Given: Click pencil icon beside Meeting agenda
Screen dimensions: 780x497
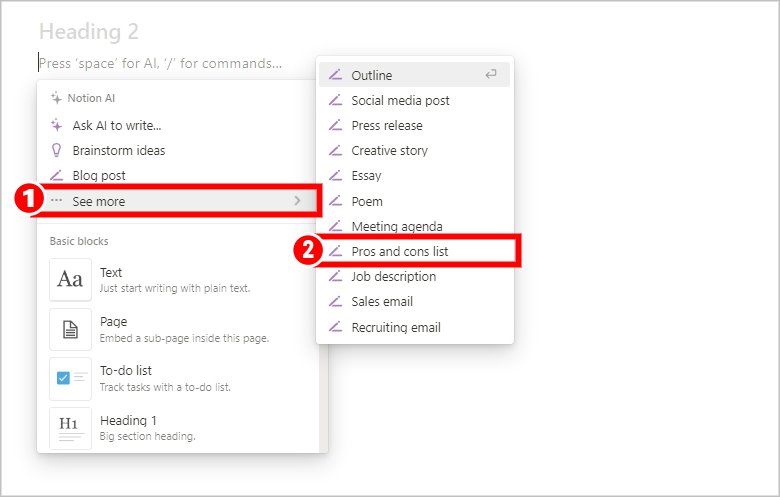Looking at the screenshot, I should 335,226.
